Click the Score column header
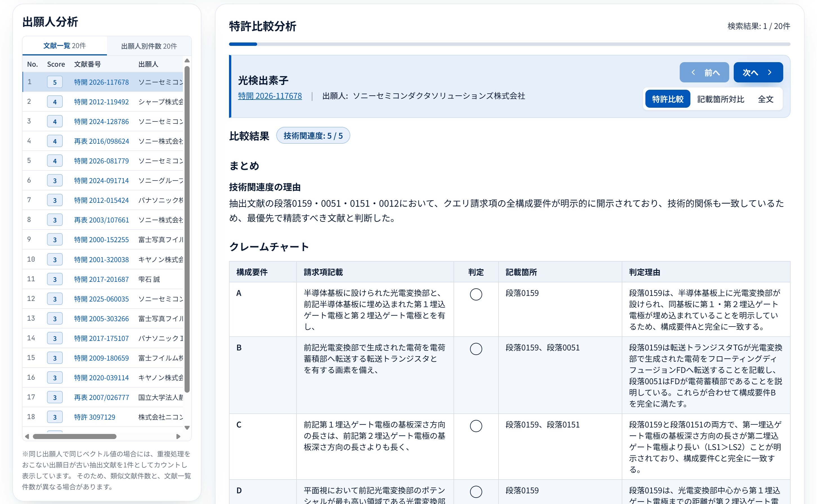The height and width of the screenshot is (504, 817). (56, 64)
